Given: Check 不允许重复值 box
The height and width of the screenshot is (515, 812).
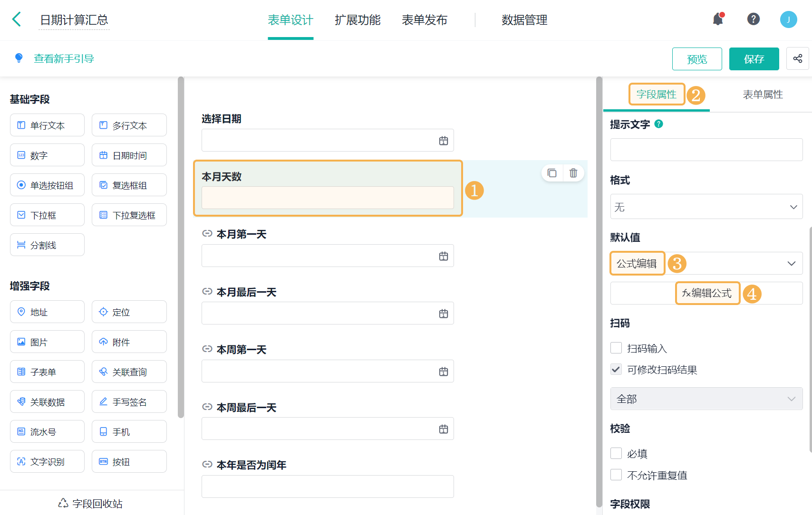Looking at the screenshot, I should point(616,475).
